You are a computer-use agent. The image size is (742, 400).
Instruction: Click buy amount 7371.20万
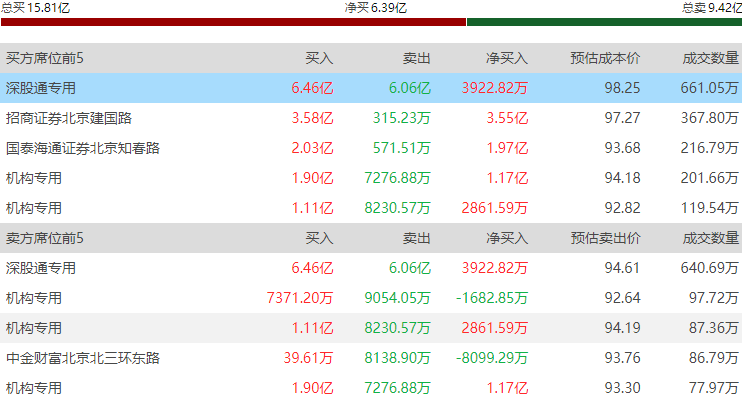[x=300, y=298]
